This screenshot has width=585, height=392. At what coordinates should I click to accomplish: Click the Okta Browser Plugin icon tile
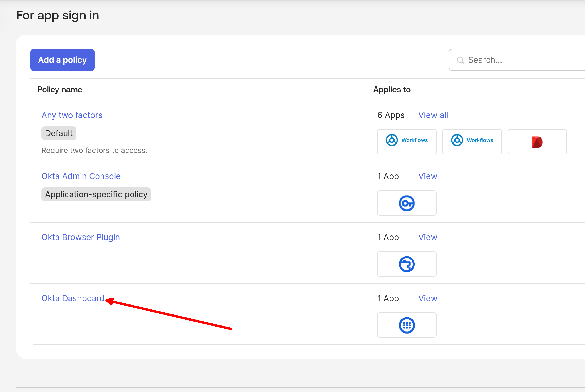407,264
